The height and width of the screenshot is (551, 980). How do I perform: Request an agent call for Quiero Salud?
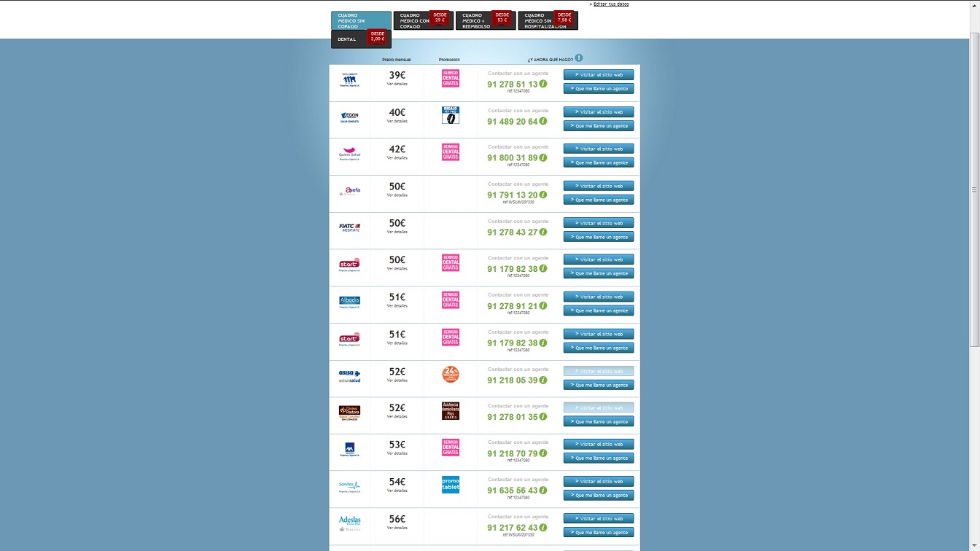[599, 163]
